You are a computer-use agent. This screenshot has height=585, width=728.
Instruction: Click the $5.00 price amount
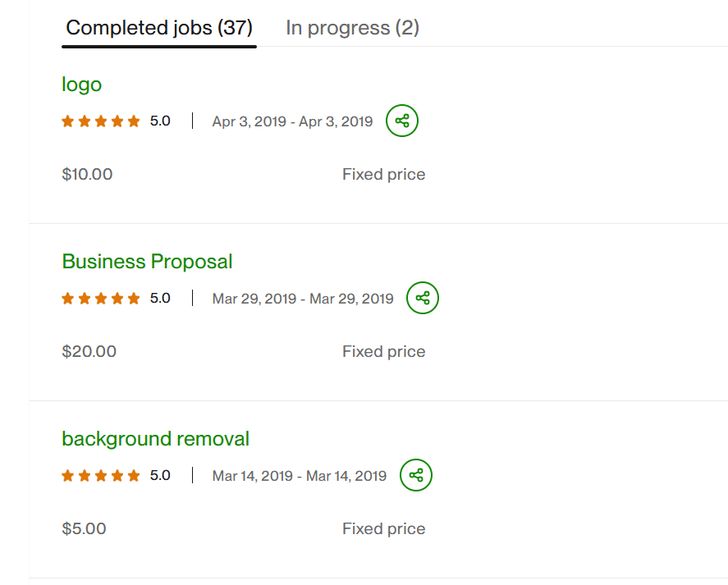[84, 528]
